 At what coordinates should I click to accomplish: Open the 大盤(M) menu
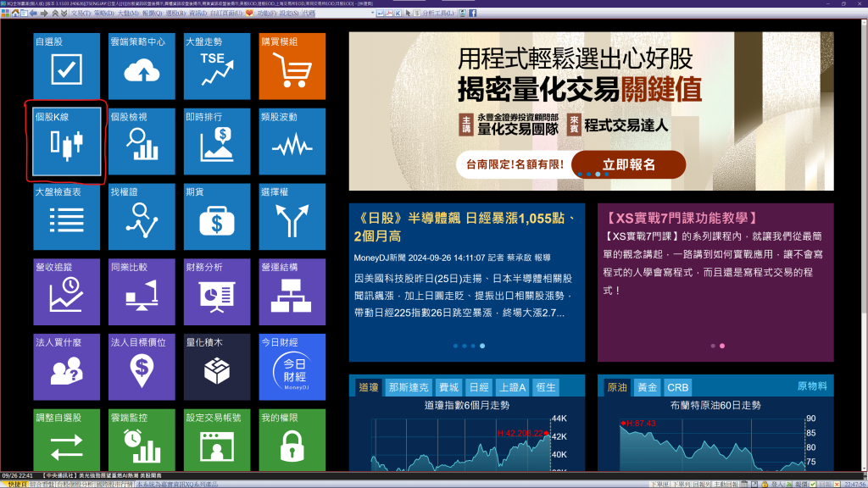pyautogui.click(x=129, y=13)
